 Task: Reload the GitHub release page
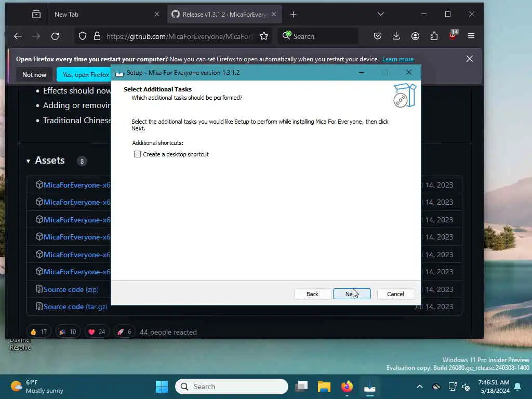pos(55,36)
